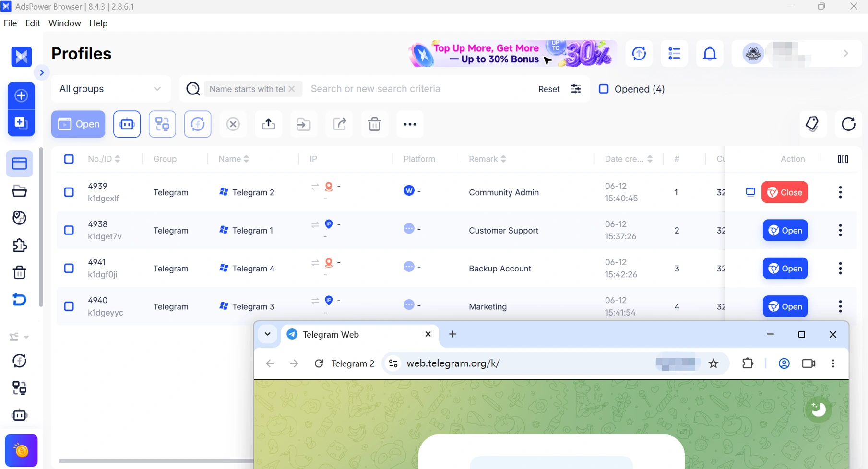Expand the sidebar automation collapse arrow

[x=26, y=337]
